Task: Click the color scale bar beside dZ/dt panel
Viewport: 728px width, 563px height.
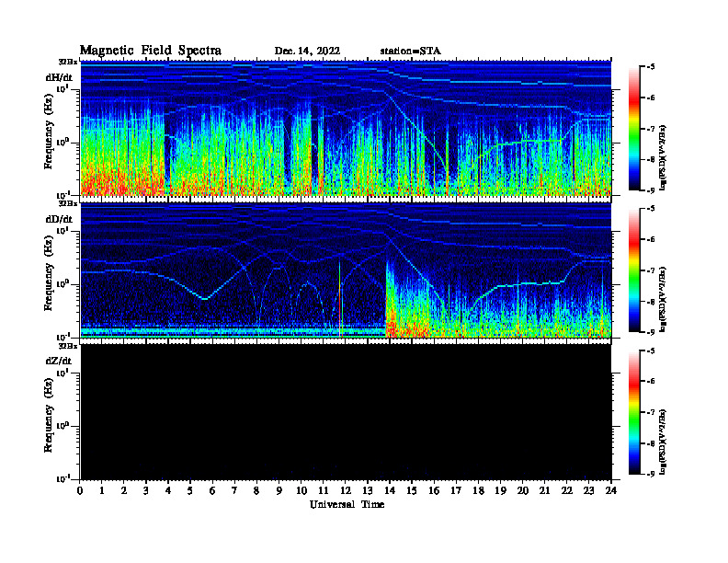Action: [x=633, y=412]
